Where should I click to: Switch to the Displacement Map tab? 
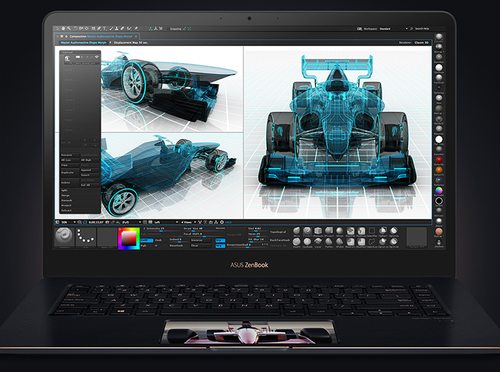(x=131, y=43)
